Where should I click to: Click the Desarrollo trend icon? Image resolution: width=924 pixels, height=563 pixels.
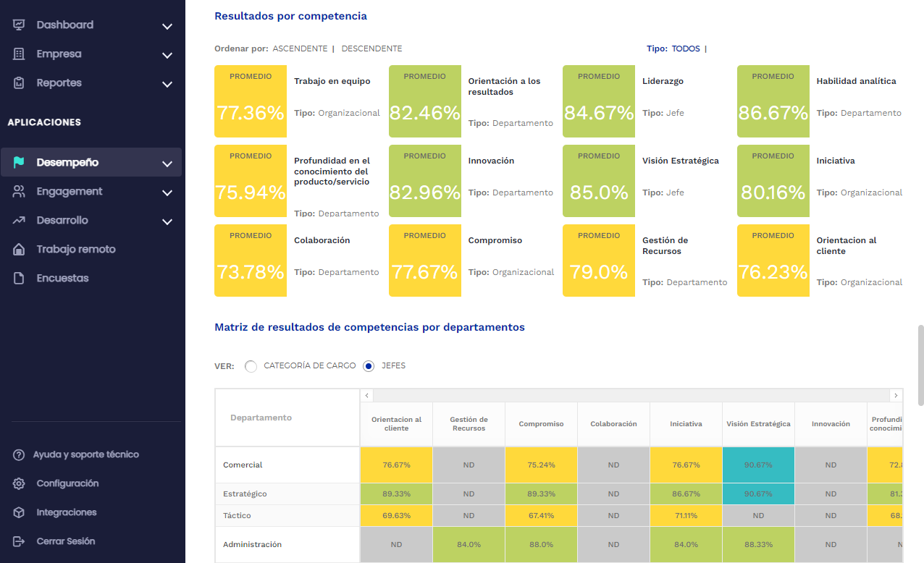20,220
